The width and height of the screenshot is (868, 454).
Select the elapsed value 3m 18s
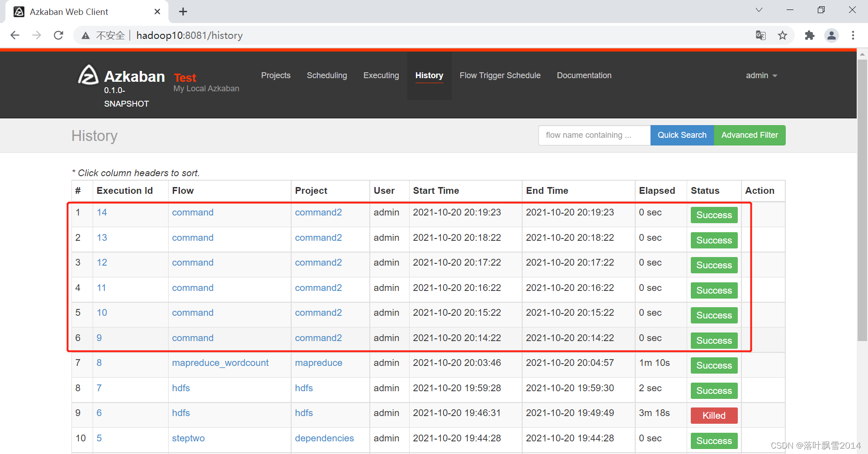pyautogui.click(x=654, y=413)
